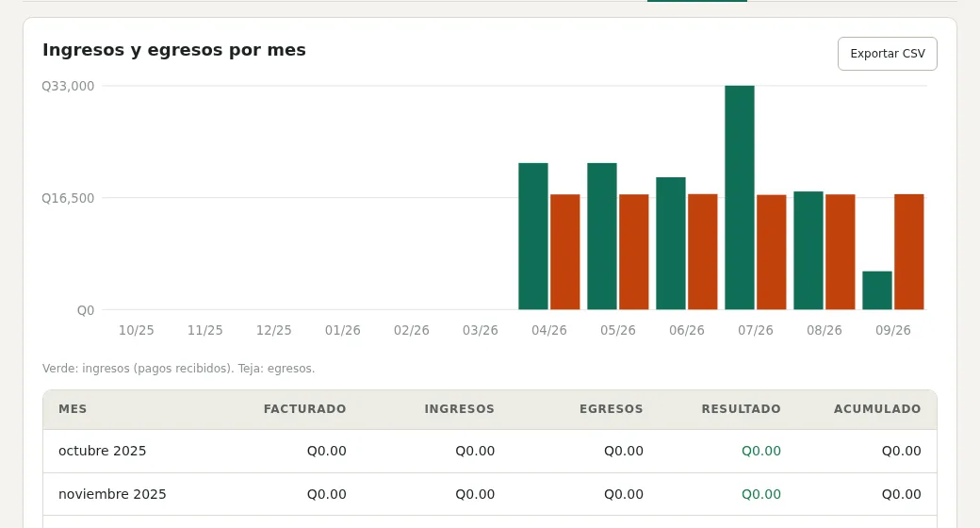Select the orange egresos bar for 08/26
980x528 pixels.
click(840, 252)
